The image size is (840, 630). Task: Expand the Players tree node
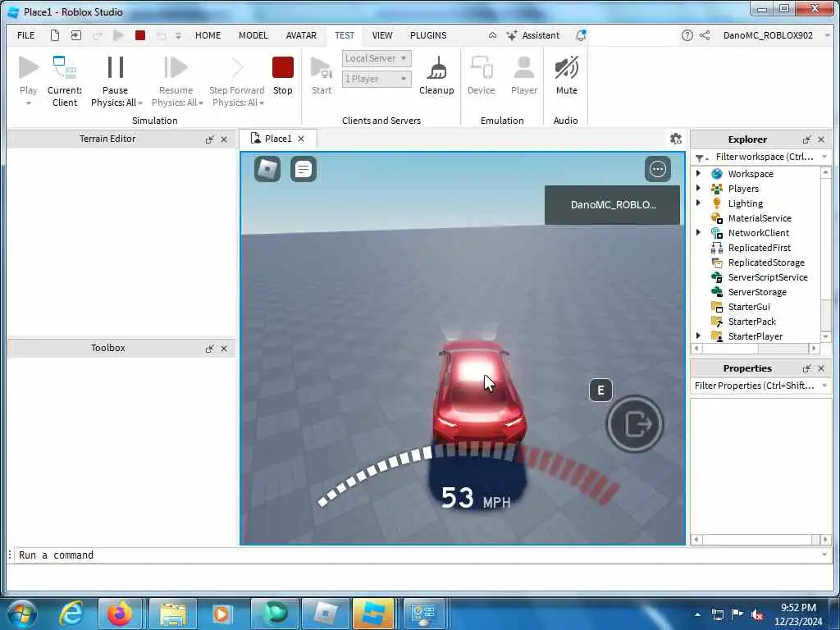[x=698, y=188]
